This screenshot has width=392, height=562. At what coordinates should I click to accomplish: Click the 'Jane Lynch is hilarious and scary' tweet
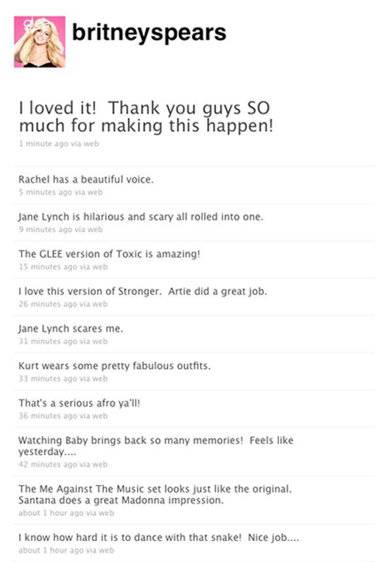(x=141, y=217)
